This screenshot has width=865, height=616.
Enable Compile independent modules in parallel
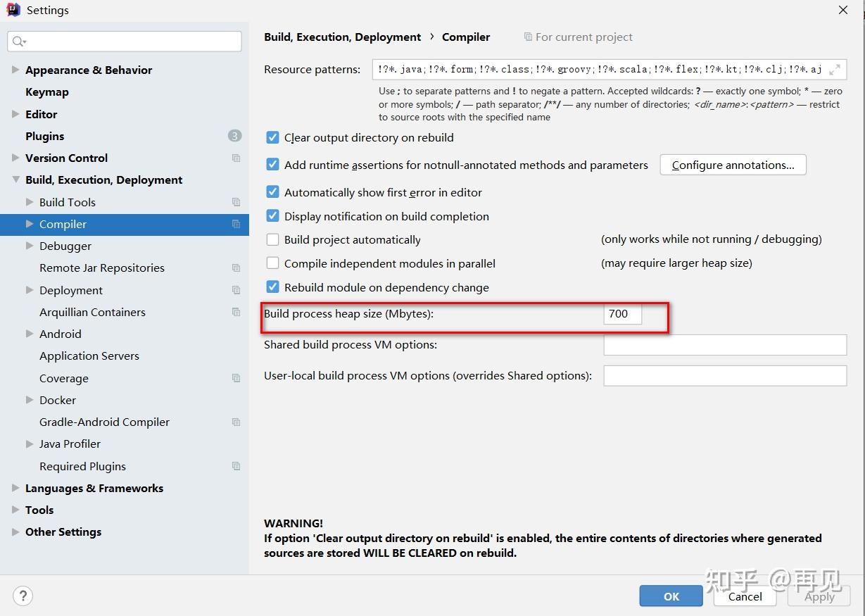(x=273, y=263)
